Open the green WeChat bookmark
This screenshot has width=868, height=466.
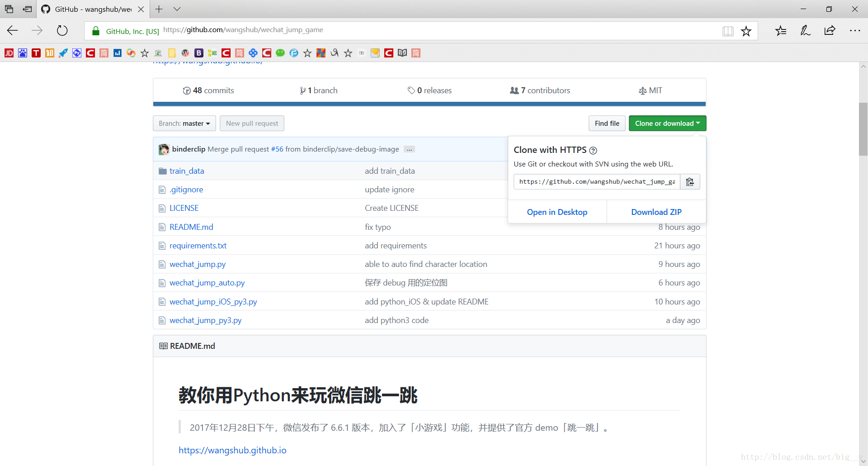pos(280,53)
